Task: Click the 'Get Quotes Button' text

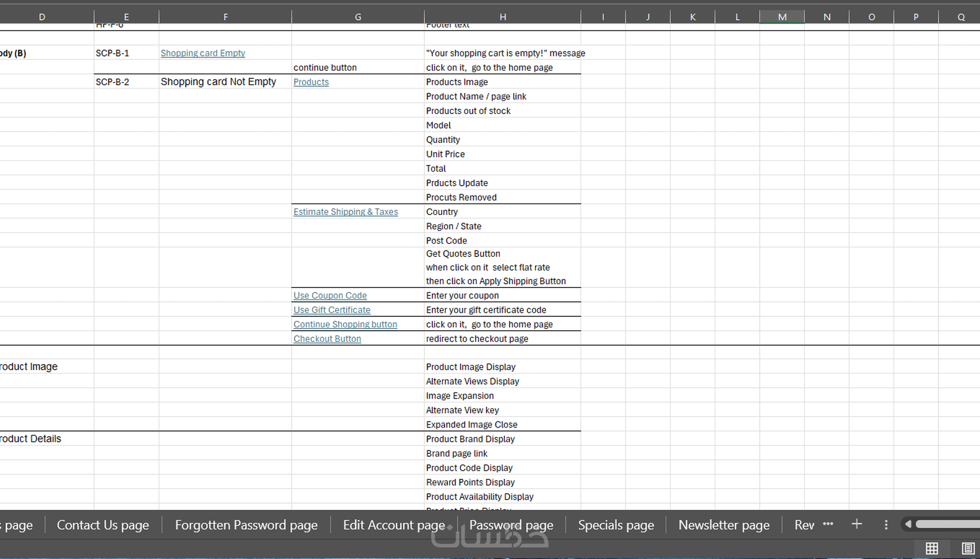Action: click(463, 254)
